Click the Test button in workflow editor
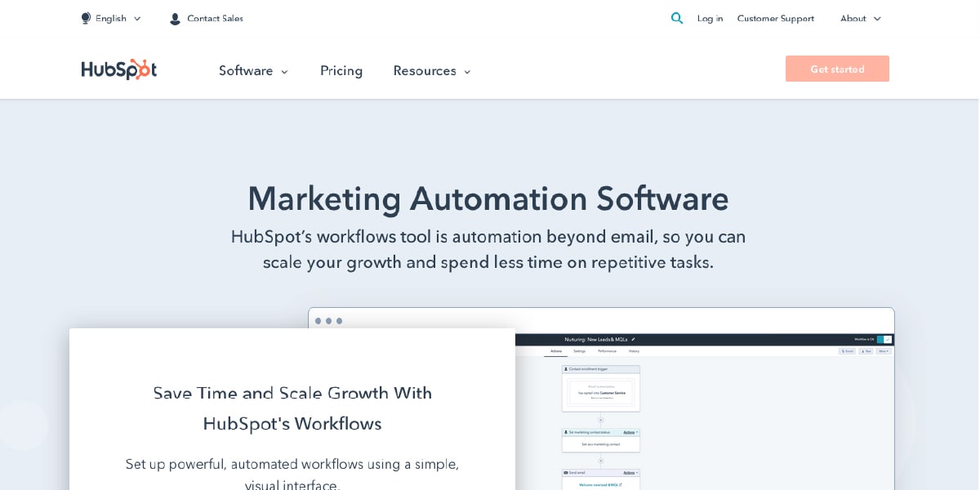The image size is (980, 490). (x=866, y=351)
